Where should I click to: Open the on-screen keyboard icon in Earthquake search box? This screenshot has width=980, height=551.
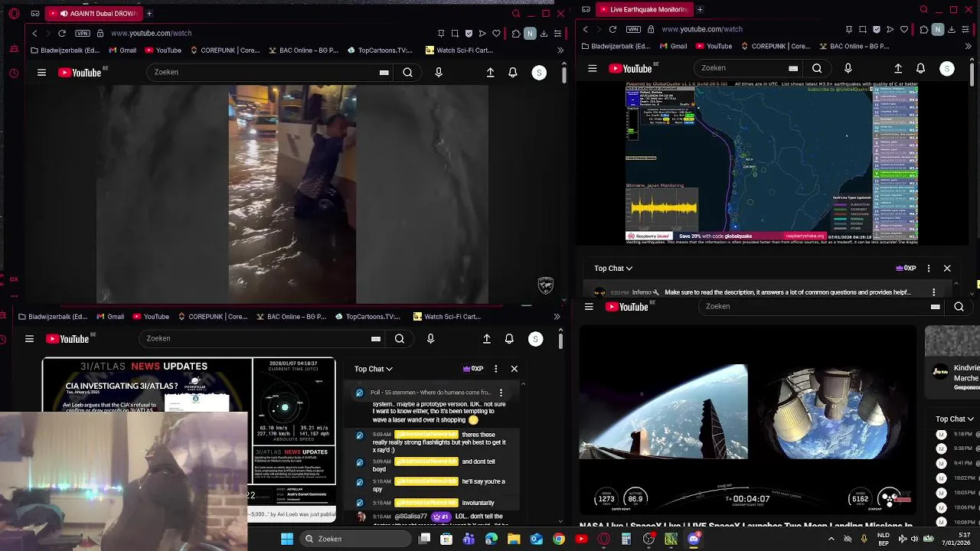click(x=793, y=69)
